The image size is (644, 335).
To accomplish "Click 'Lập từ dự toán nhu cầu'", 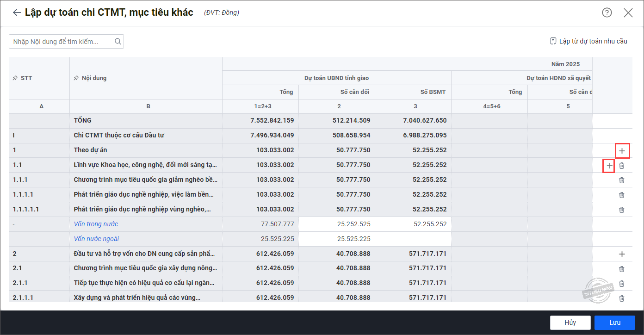I will pos(588,41).
